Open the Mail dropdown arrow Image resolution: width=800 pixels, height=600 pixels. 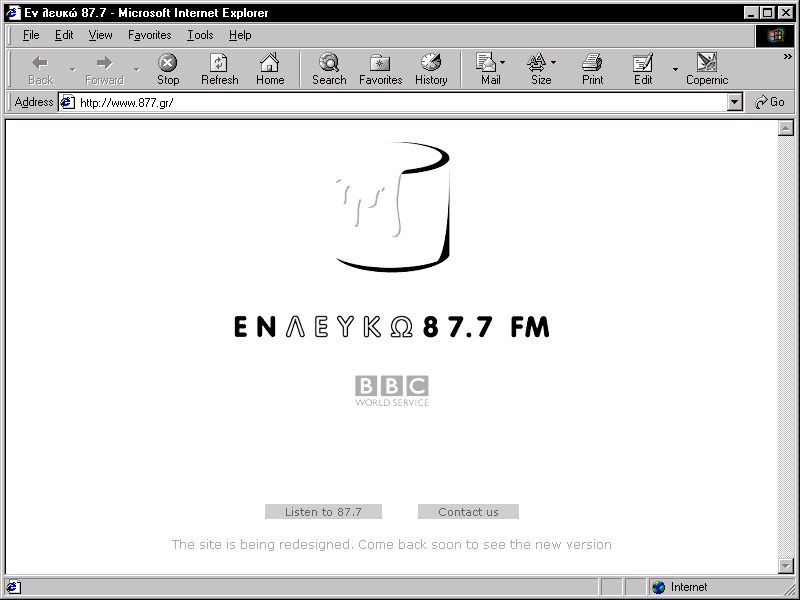[503, 62]
